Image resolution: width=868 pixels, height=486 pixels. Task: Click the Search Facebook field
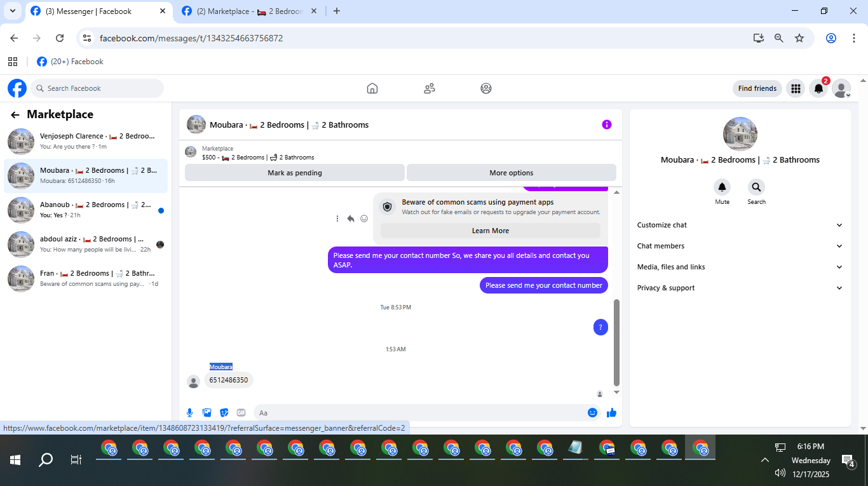[x=97, y=88]
